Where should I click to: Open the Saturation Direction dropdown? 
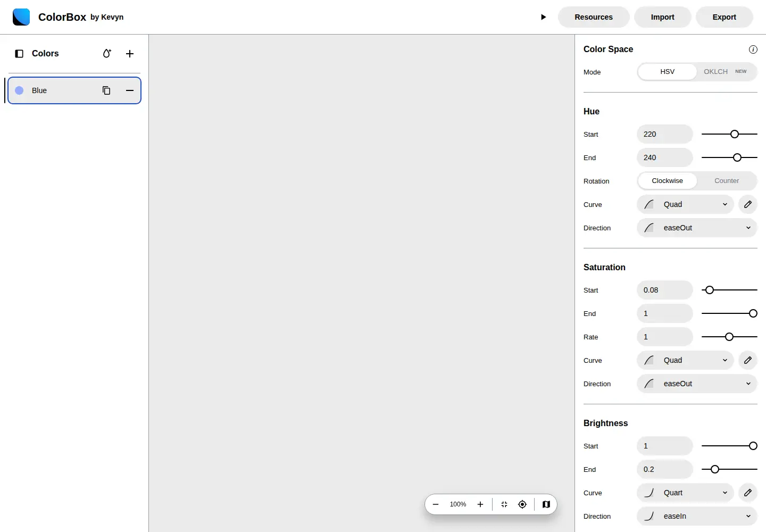tap(697, 384)
